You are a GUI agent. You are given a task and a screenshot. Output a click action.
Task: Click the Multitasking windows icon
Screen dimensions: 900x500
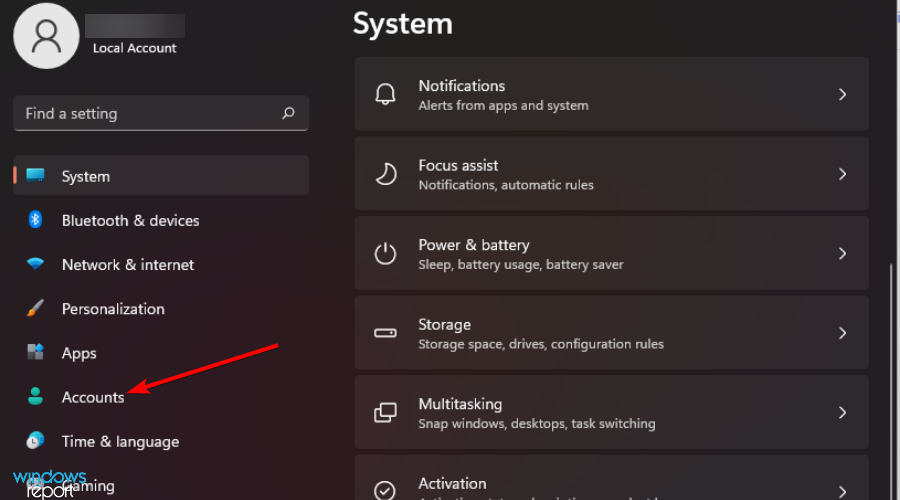coord(385,412)
